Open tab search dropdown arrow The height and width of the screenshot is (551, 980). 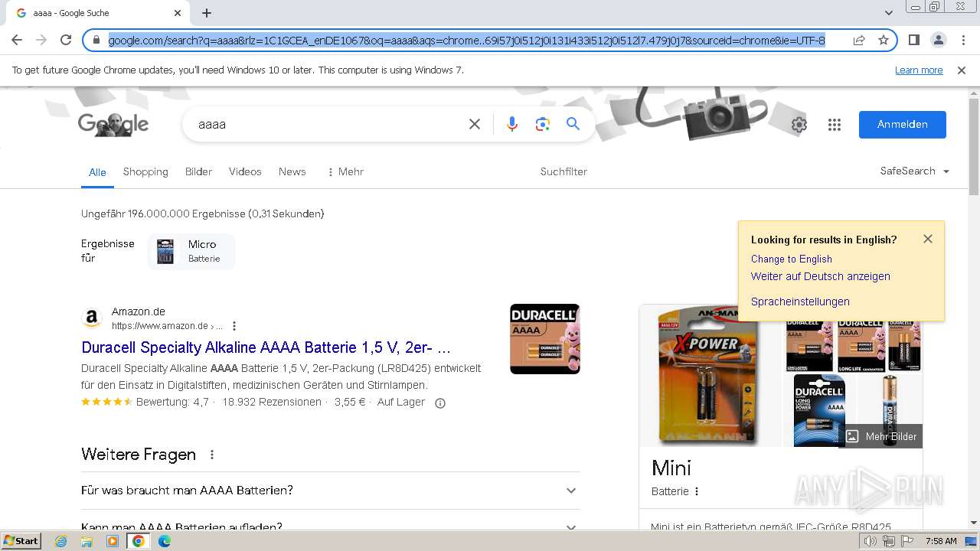(x=889, y=13)
